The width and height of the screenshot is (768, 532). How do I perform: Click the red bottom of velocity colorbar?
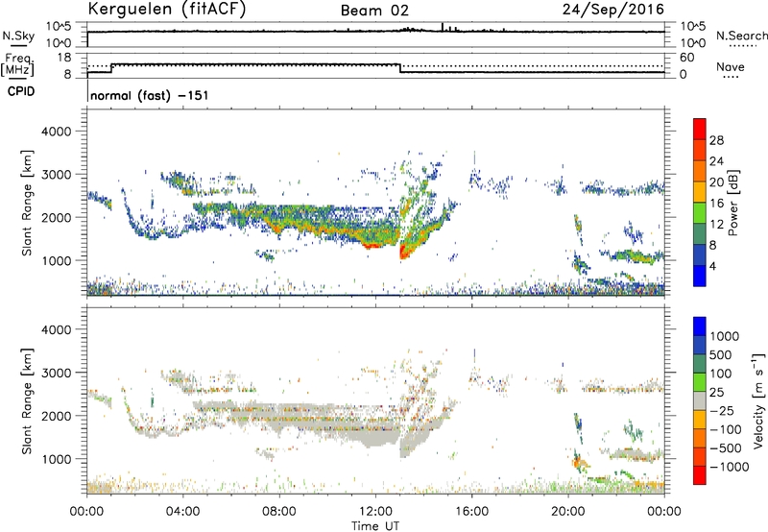coord(700,475)
